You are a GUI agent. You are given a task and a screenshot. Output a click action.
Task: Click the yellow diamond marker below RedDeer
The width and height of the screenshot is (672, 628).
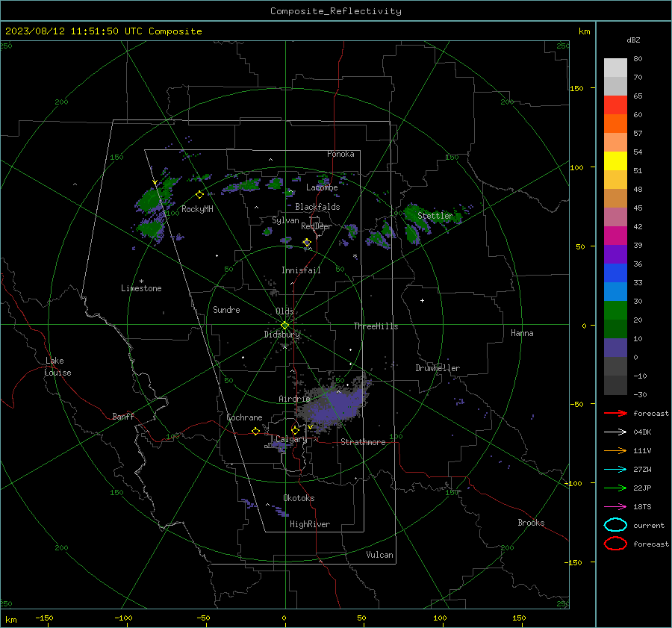(307, 243)
